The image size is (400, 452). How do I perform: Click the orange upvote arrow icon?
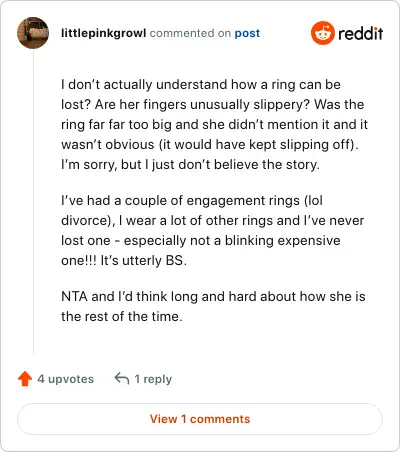25,379
